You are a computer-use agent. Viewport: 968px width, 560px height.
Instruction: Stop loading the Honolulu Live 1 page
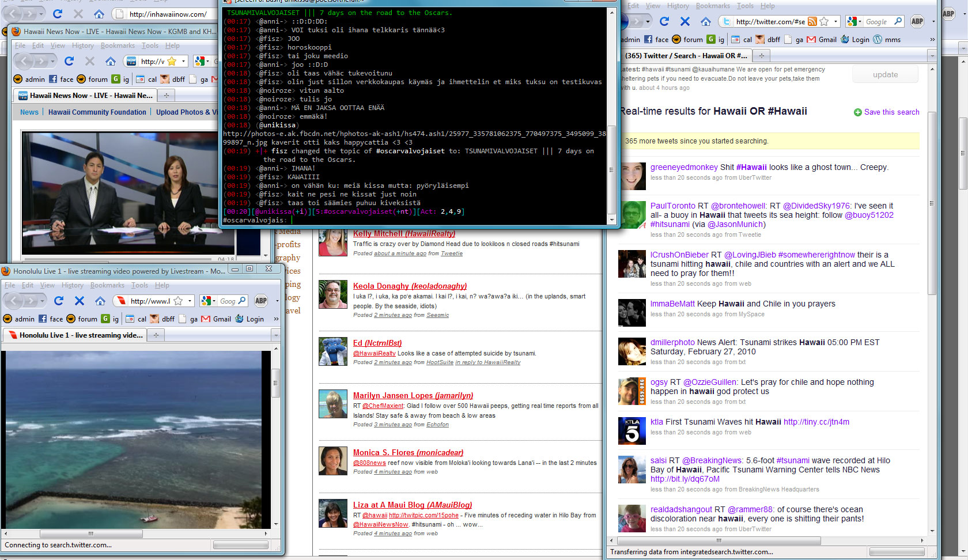(80, 301)
